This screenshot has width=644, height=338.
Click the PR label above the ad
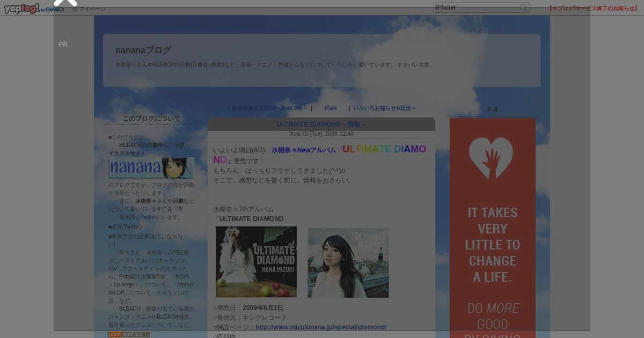click(493, 109)
